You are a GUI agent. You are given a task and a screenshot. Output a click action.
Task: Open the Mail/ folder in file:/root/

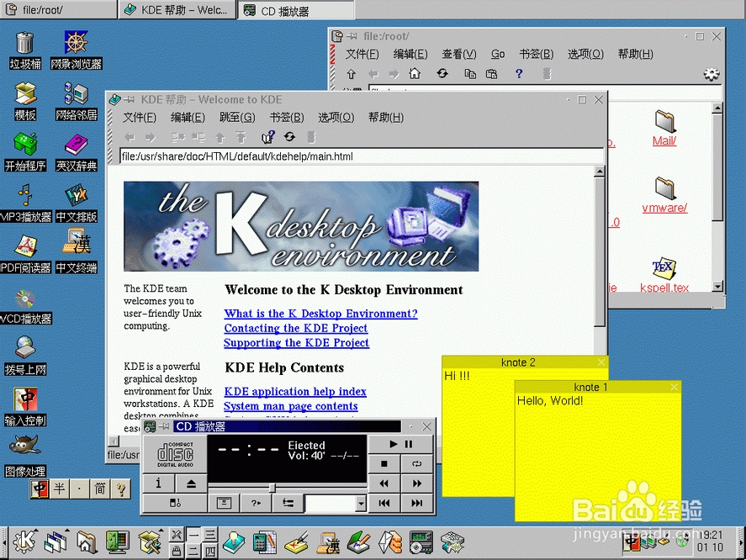[664, 128]
